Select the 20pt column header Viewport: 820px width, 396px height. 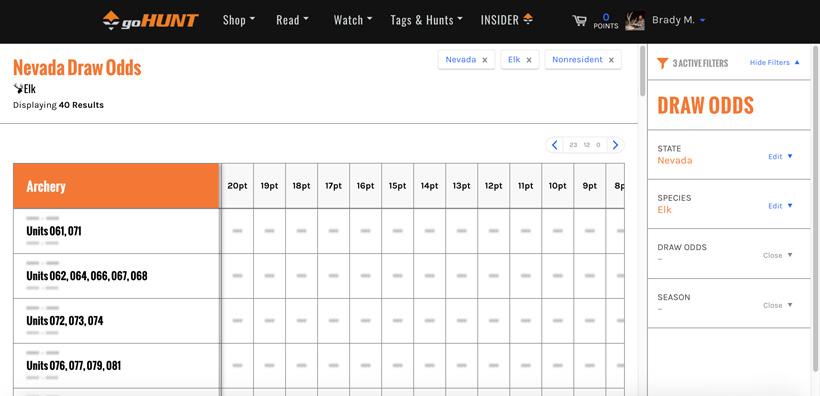point(237,186)
